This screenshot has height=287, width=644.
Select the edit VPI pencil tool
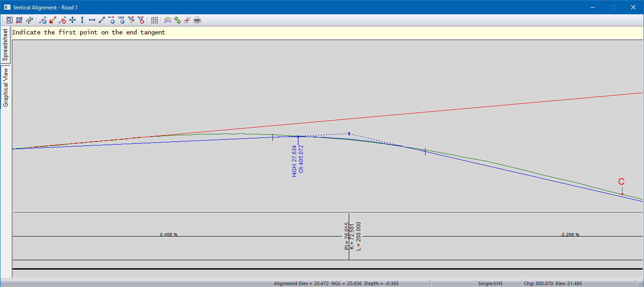[x=53, y=20]
